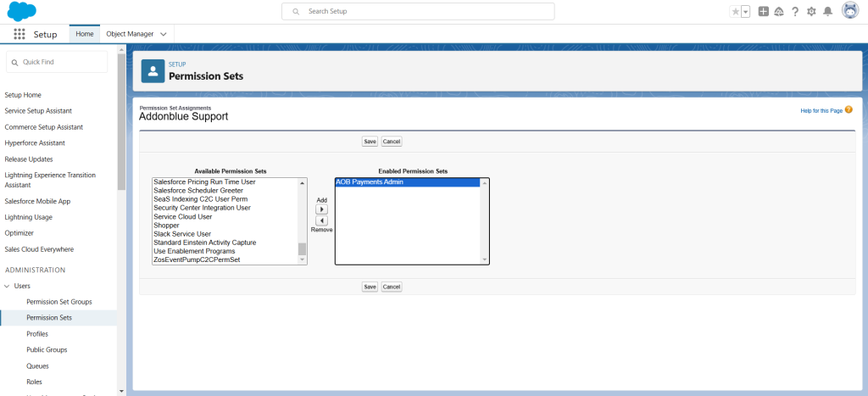Screen dimensions: 868x396
Task: Select Salesforce Scheduler Greeter
Action: (225, 191)
